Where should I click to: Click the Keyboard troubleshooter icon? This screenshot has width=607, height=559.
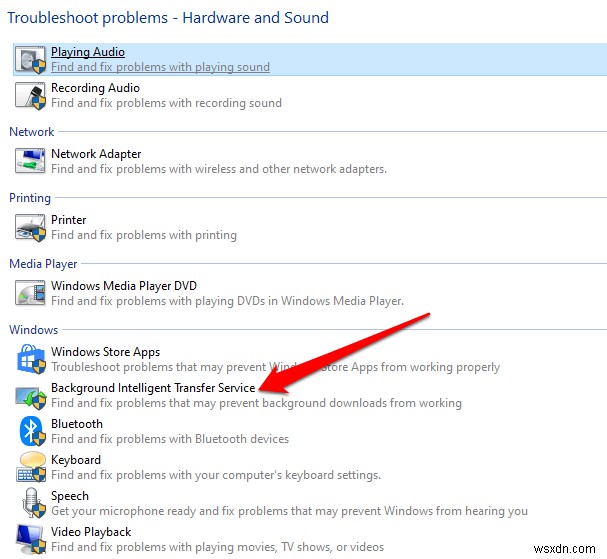pos(31,467)
